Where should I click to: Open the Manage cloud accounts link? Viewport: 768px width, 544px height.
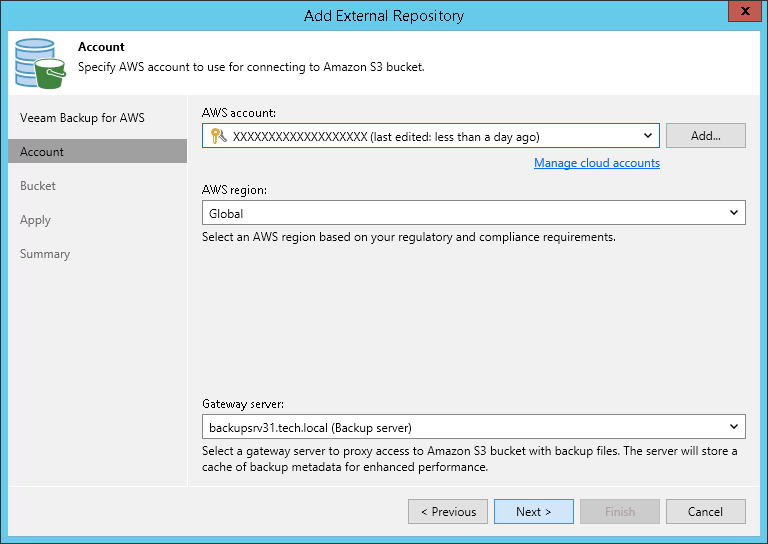[597, 163]
